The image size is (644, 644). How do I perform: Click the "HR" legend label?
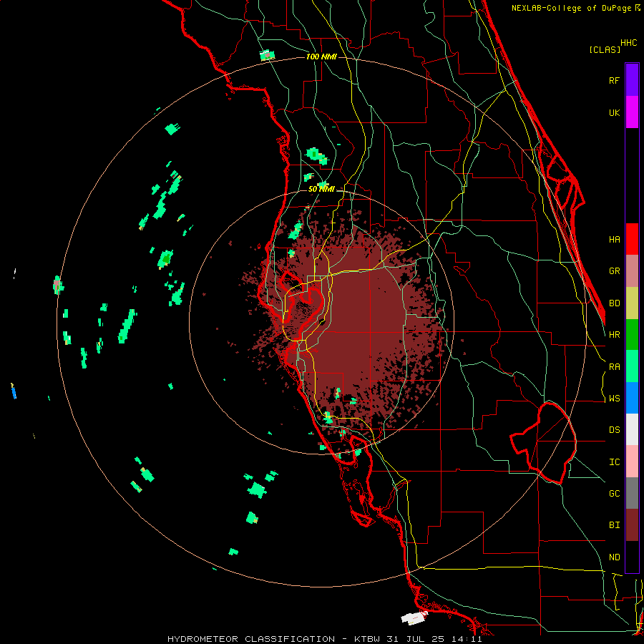pos(614,335)
